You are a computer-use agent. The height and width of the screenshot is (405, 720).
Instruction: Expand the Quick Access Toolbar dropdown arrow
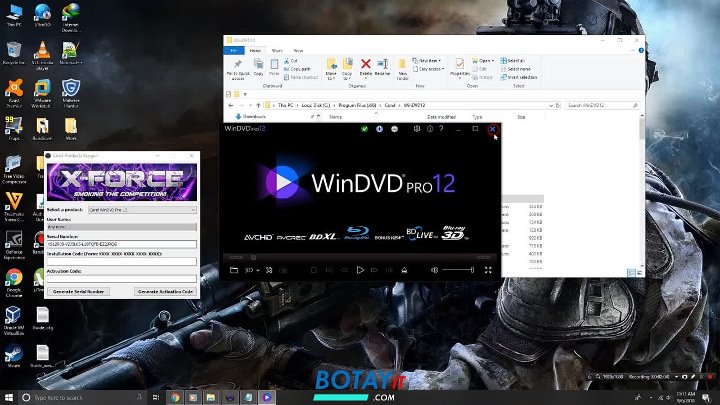(x=245, y=94)
